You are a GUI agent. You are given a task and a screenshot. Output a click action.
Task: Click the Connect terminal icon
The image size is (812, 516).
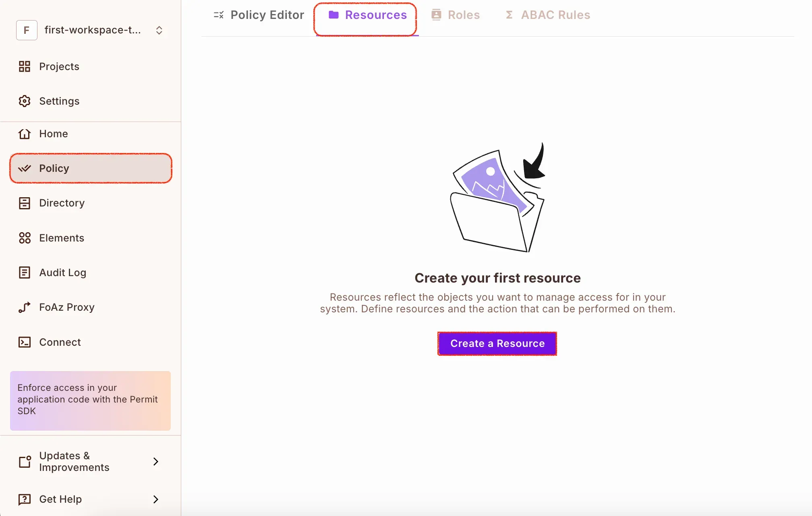[25, 342]
